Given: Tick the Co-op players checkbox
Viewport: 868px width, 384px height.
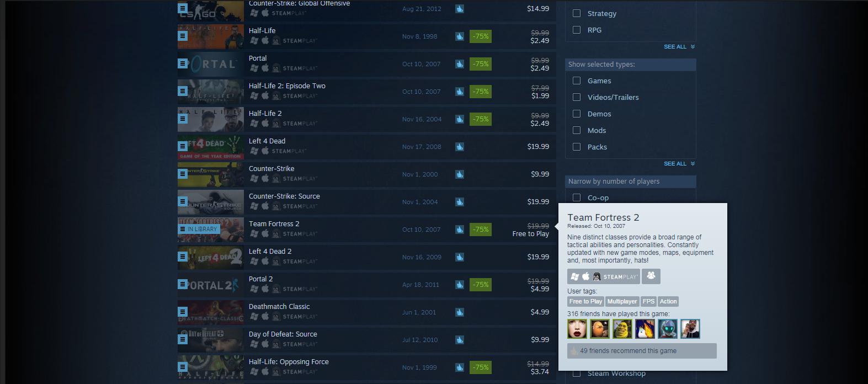Looking at the screenshot, I should pos(577,198).
